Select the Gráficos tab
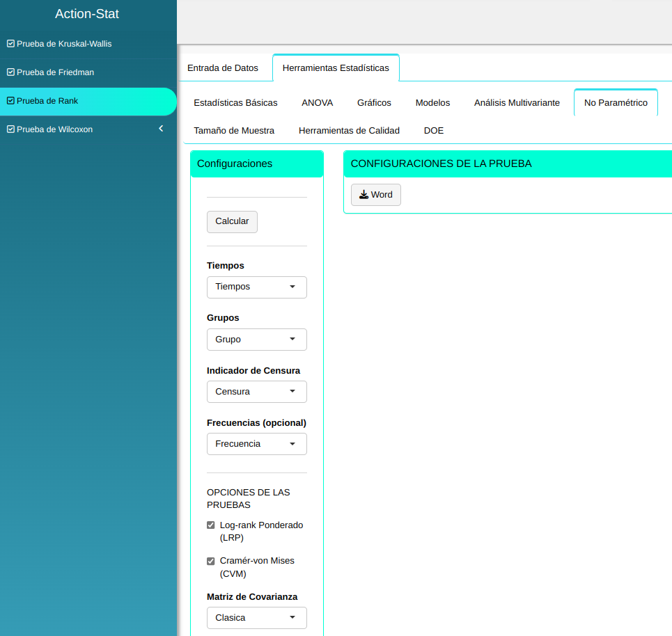The image size is (672, 636). click(x=374, y=103)
